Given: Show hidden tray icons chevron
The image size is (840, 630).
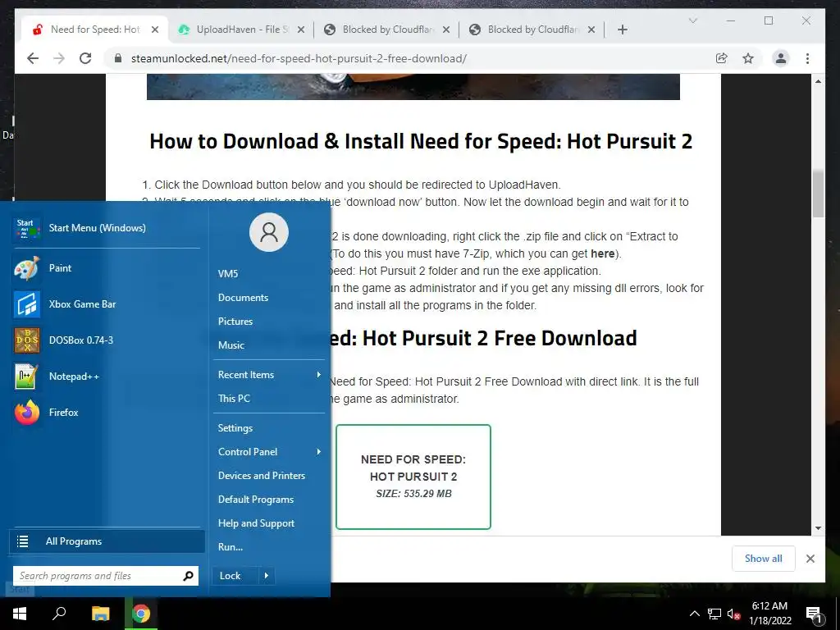Looking at the screenshot, I should [694, 614].
